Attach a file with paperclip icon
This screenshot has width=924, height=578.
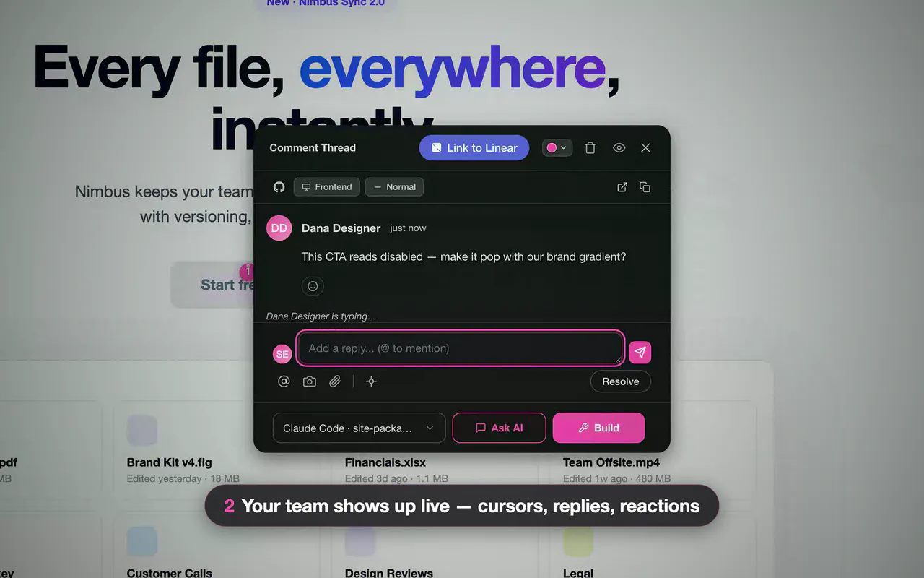pos(335,381)
